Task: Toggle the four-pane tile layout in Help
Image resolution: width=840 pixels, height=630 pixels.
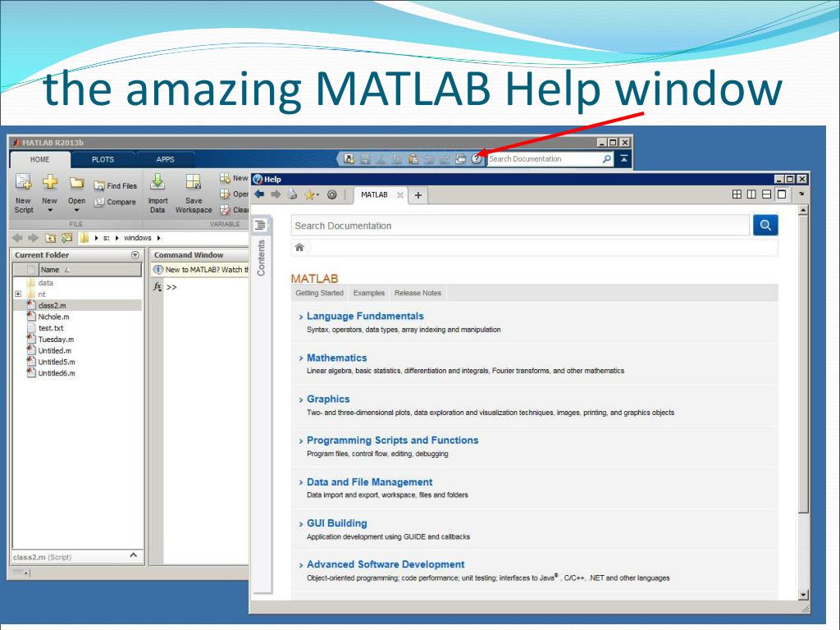Action: pos(737,194)
